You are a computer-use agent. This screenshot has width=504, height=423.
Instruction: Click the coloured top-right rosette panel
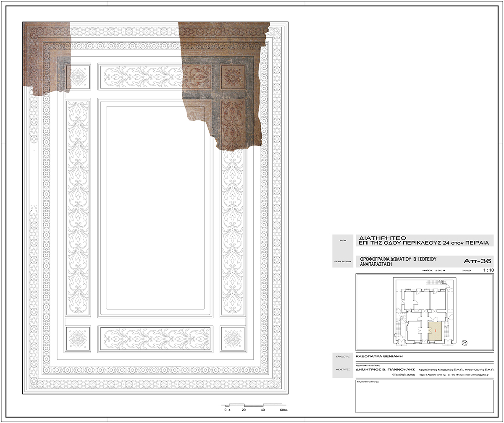tap(233, 76)
